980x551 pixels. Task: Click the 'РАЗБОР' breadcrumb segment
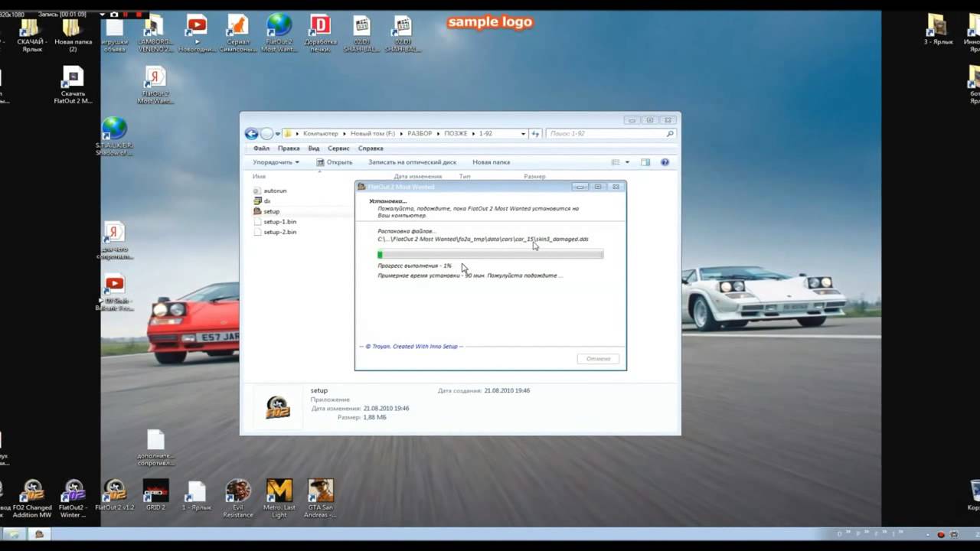tap(420, 133)
